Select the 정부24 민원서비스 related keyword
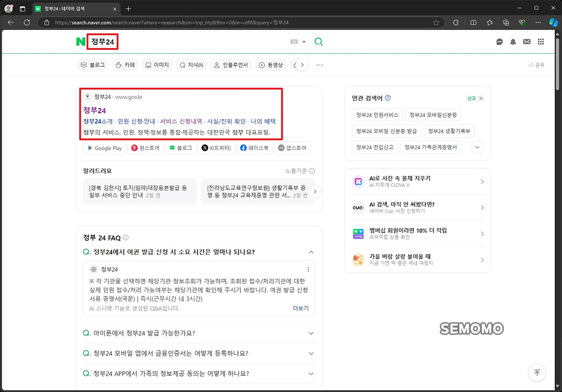Viewport: 562px width, 392px height. point(377,115)
